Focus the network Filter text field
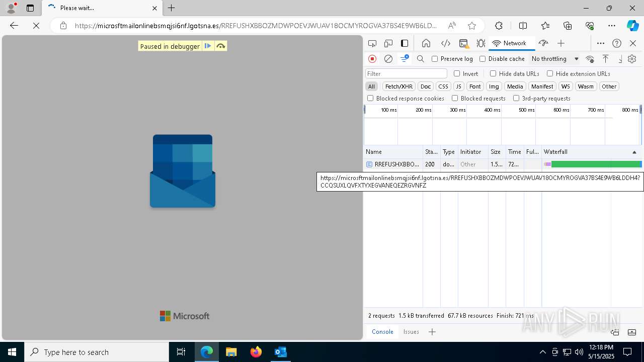The image size is (644, 362). pos(406,73)
